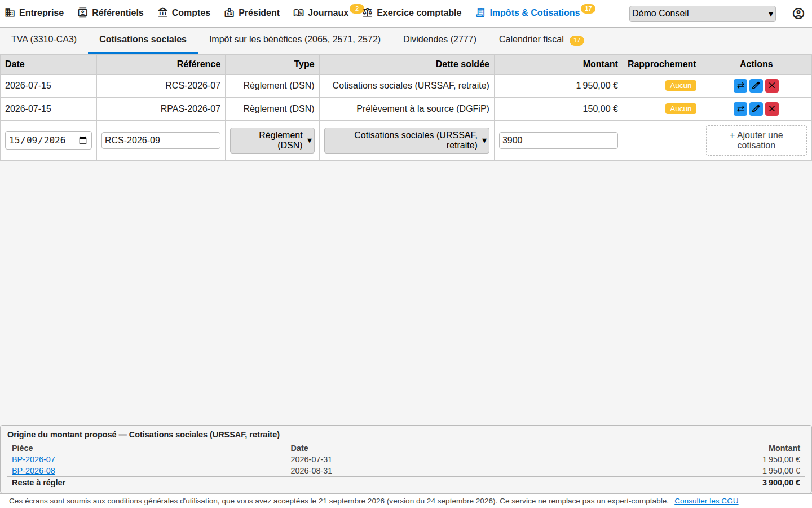Click the Journaux book icon
This screenshot has height=508, width=812.
pyautogui.click(x=299, y=12)
